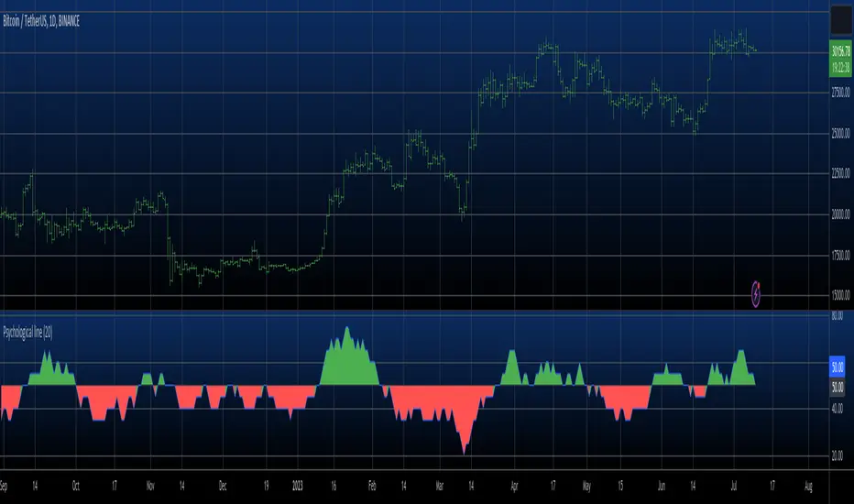
Task: Click the 17500.00 price axis label
Action: point(840,255)
